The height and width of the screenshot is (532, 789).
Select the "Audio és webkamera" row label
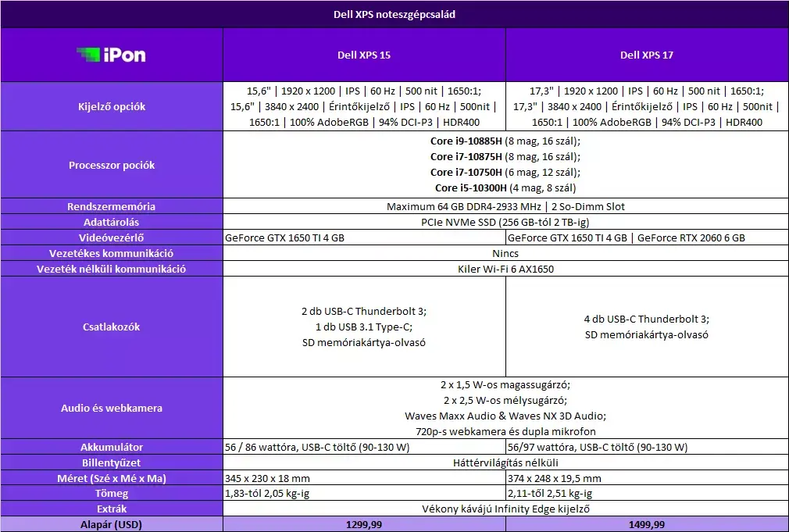point(112,408)
